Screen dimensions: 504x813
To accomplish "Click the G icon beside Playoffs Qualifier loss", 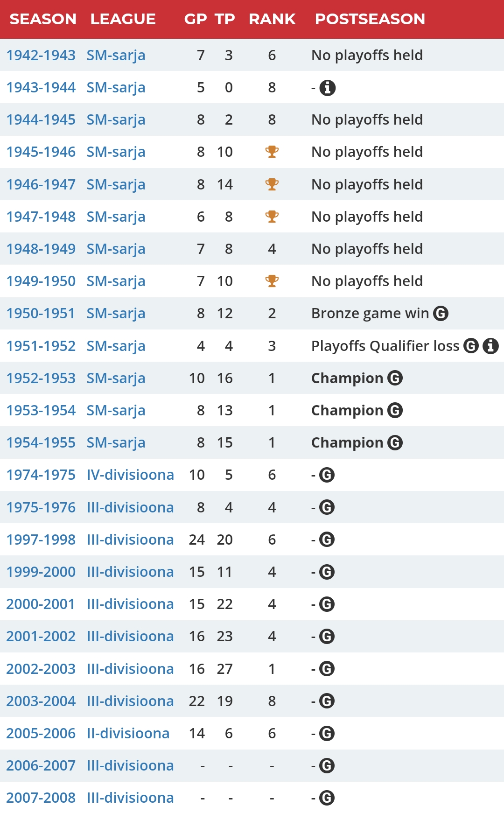I will [471, 346].
